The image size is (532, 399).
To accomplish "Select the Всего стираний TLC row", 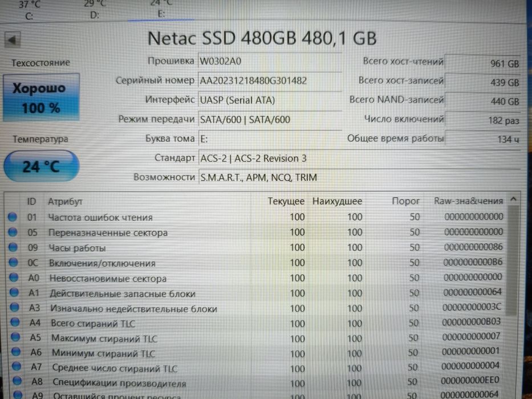I will (256, 323).
